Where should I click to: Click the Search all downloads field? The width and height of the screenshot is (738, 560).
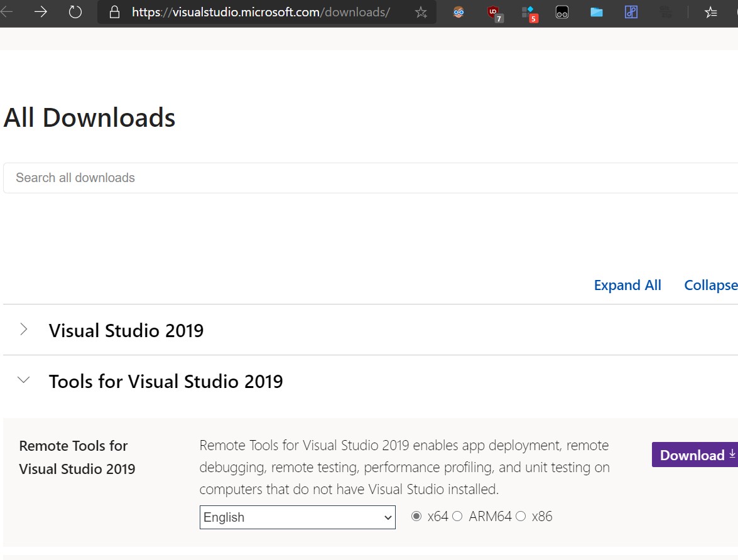pos(371,178)
